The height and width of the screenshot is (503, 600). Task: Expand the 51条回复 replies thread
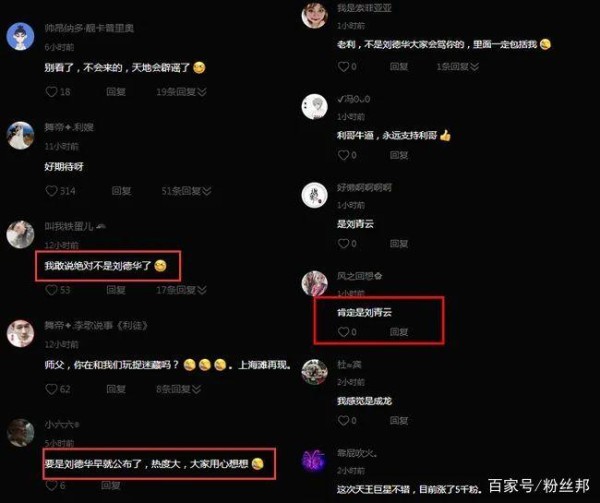pos(186,191)
